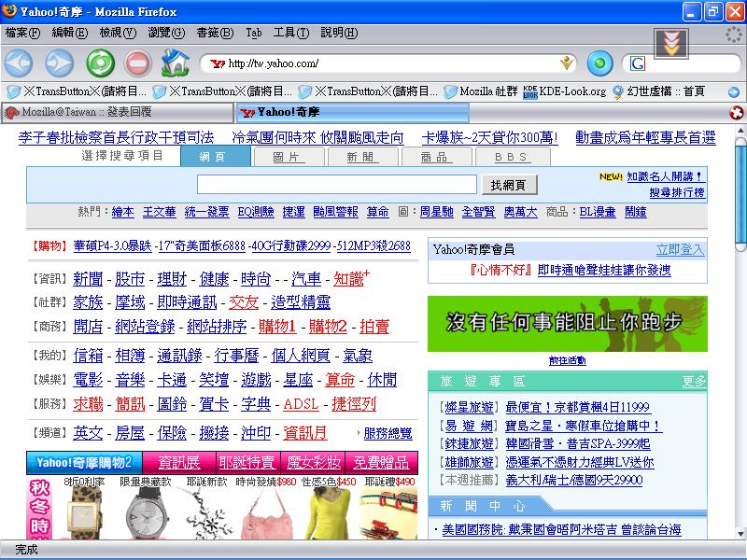Switch to the Mozilla@Taiwan 發表回覆 tab

click(x=118, y=112)
